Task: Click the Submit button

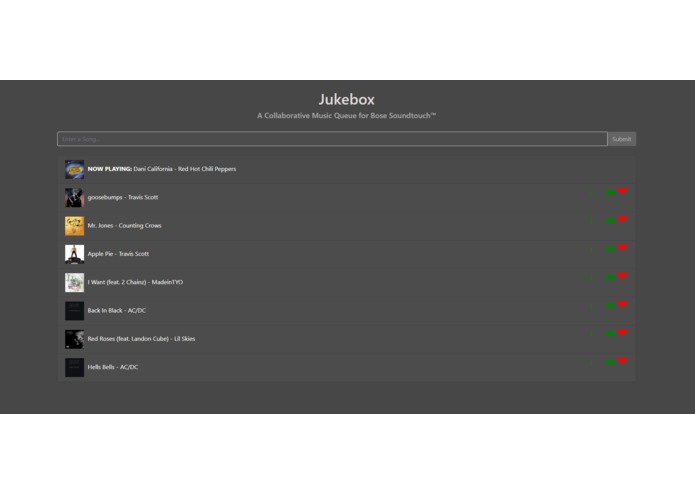Action: pos(621,139)
